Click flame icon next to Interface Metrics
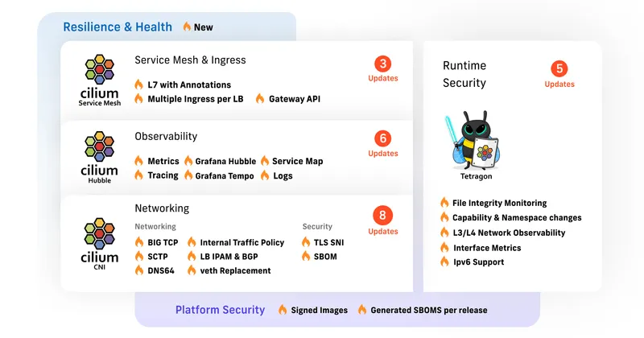The width and height of the screenshot is (644, 338). point(444,247)
